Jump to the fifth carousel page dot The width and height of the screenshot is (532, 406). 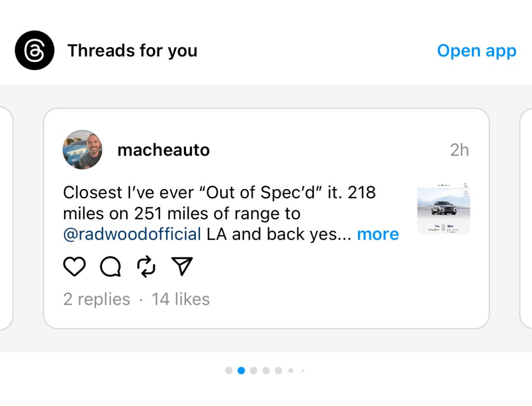(278, 371)
